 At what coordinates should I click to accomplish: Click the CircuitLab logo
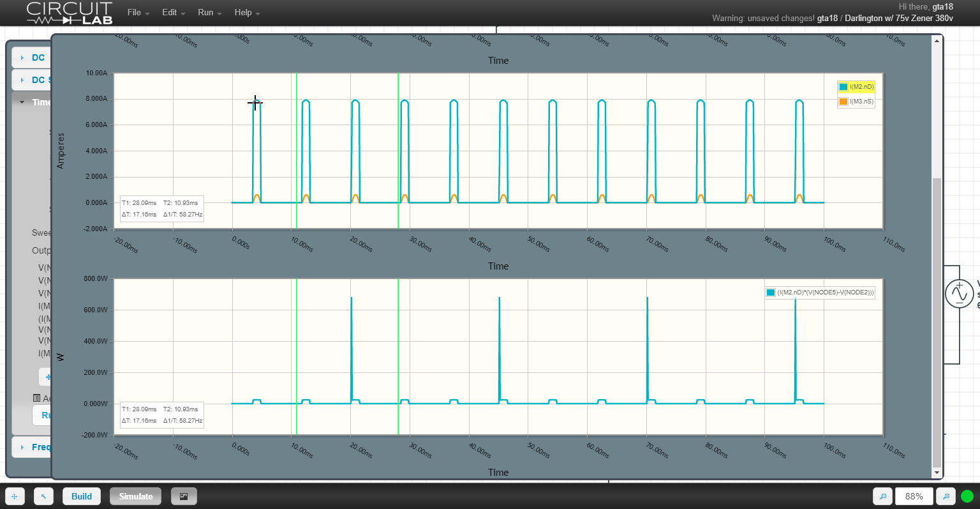coord(70,13)
